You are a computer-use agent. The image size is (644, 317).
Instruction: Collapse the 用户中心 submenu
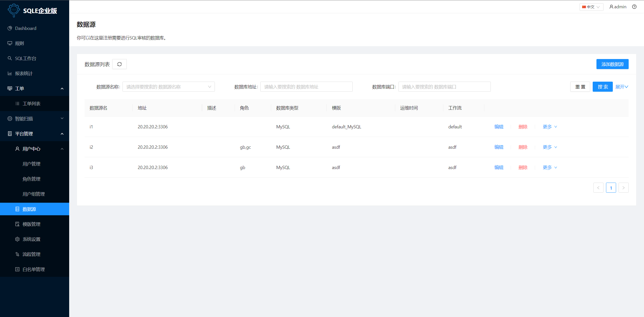pos(34,149)
